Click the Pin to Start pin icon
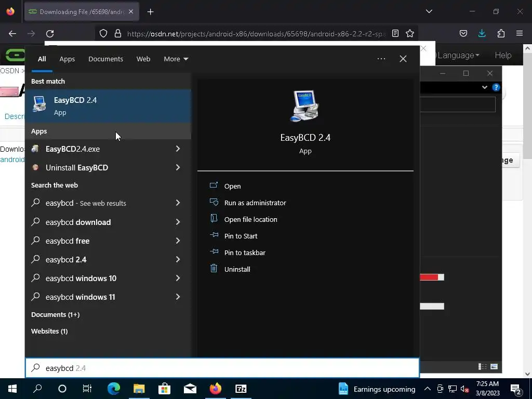532x399 pixels. (214, 235)
